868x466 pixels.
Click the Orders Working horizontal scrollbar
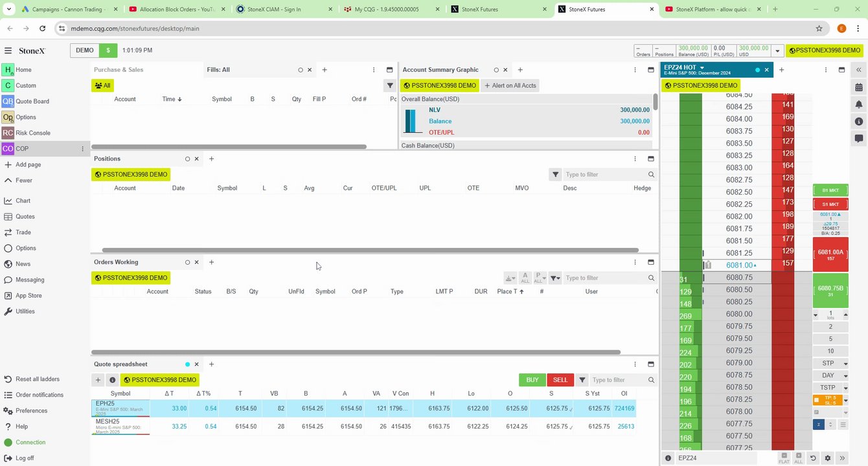(x=356, y=352)
